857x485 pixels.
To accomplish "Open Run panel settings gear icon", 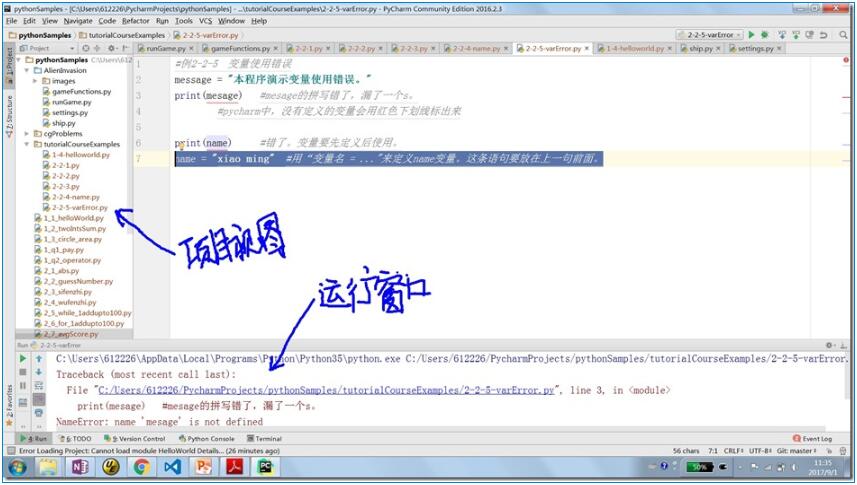I will click(830, 345).
